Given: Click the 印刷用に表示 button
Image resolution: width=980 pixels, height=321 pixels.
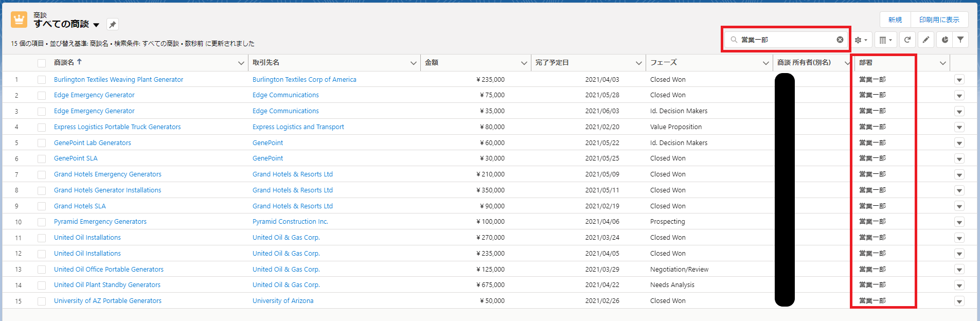Looking at the screenshot, I should pos(939,20).
